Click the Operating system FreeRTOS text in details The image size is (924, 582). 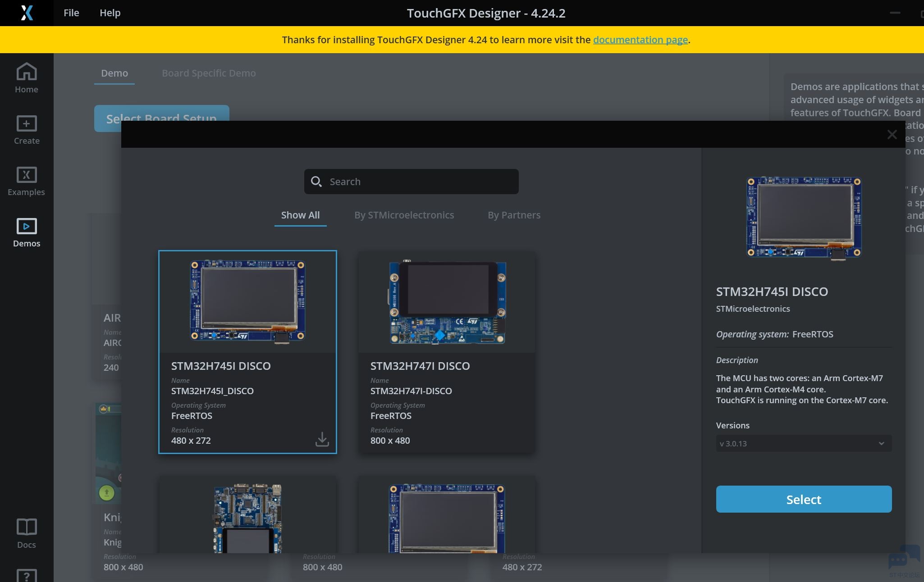774,334
